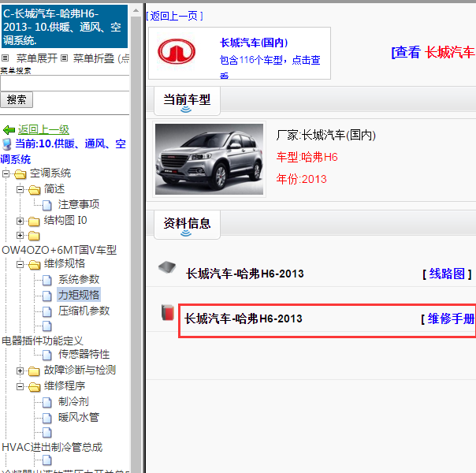476x473 pixels.
Task: Click the 查看 长城汽车 link
Action: coord(433,52)
